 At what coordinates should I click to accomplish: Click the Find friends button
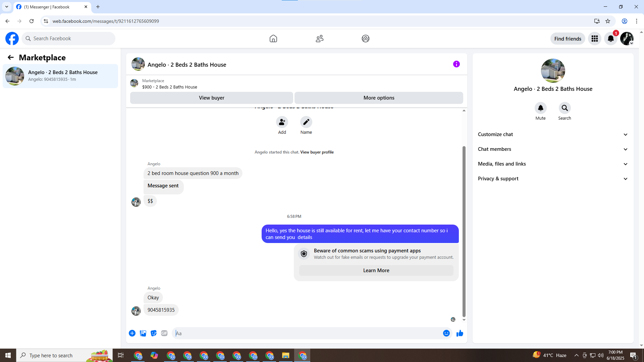pyautogui.click(x=568, y=39)
